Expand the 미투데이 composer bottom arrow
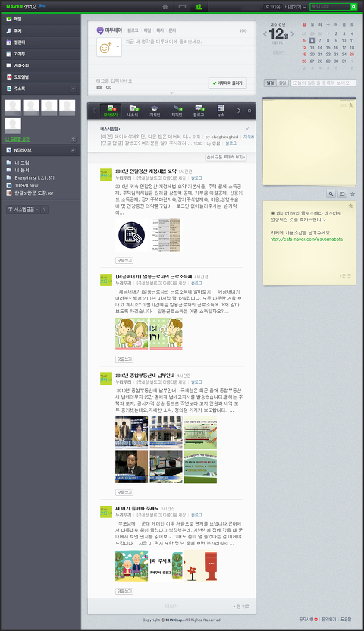This screenshot has height=631, width=364. pos(171,93)
